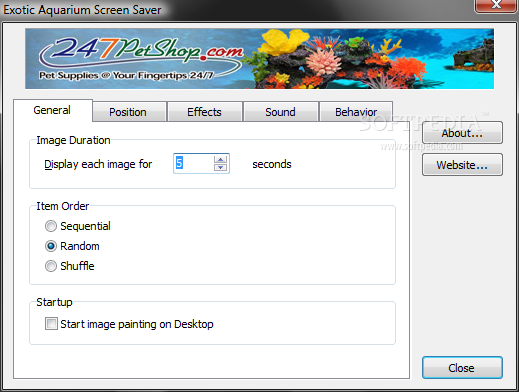This screenshot has height=392, width=519.
Task: Click the 'seconds' label text
Action: [x=272, y=164]
